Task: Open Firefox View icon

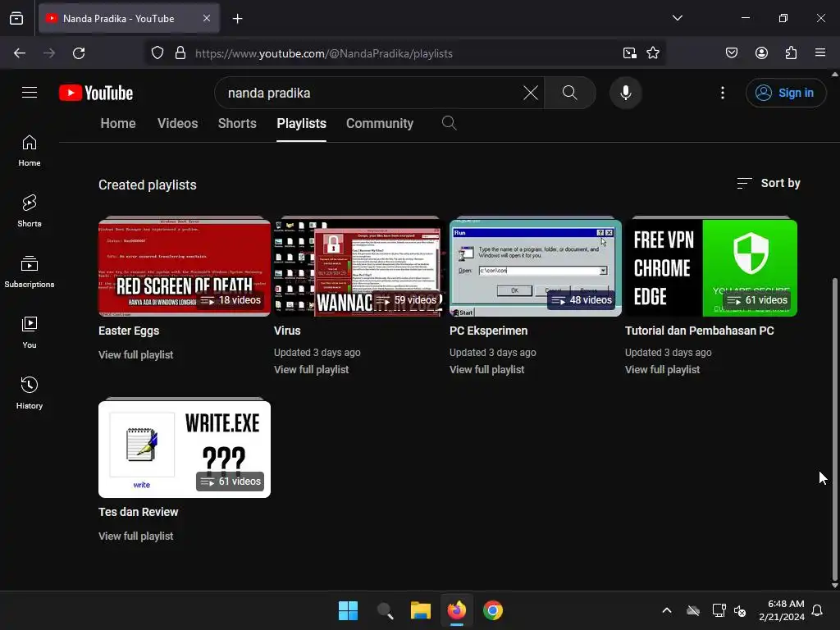Action: tap(16, 18)
